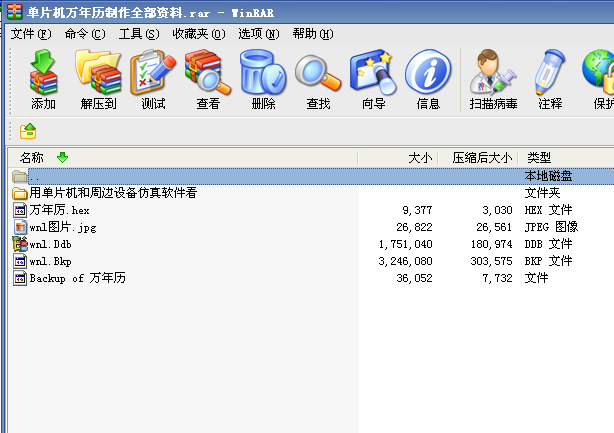Viewport: 614px width, 433px height.
Task: Open the View (查看) toolbar icon
Action: [x=208, y=72]
